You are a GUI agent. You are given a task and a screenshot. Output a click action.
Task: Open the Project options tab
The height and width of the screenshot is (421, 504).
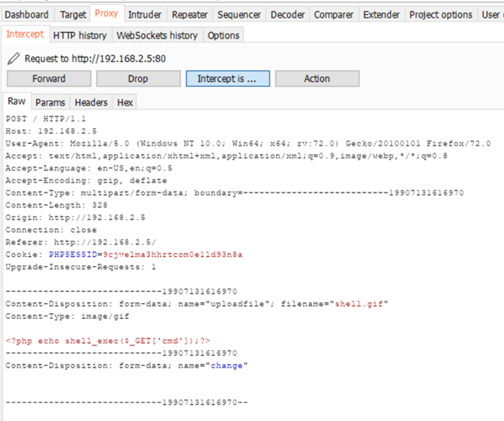[x=440, y=15]
